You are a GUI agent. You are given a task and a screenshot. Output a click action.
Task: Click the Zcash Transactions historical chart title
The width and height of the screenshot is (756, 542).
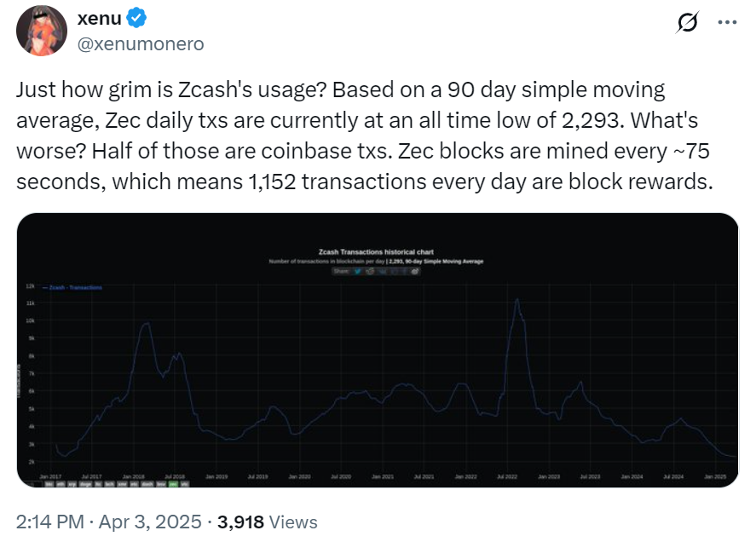[376, 251]
